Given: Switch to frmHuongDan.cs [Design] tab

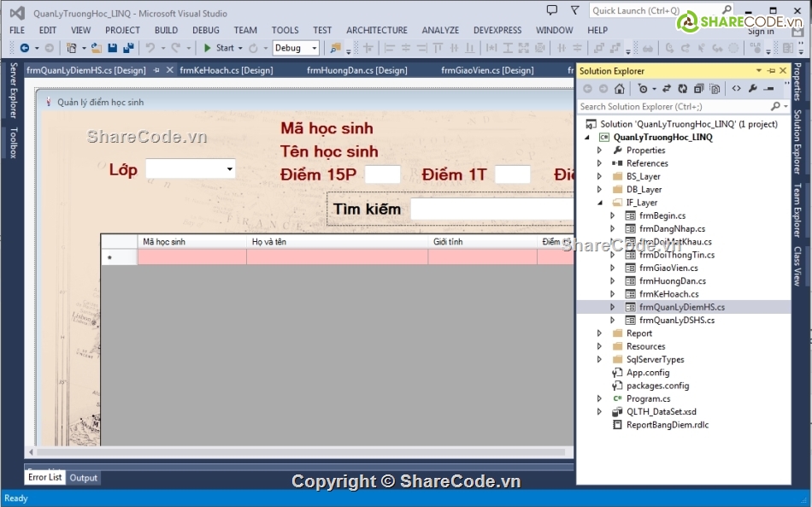Looking at the screenshot, I should [356, 70].
